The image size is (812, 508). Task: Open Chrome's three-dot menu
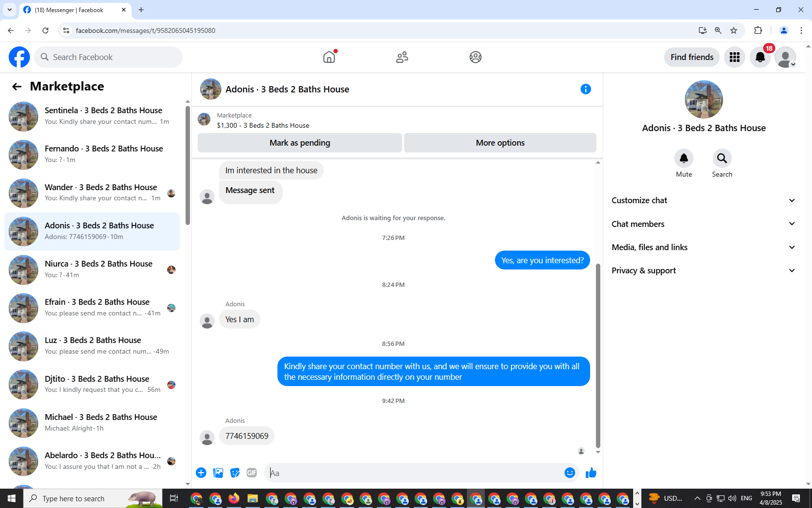coord(801,30)
